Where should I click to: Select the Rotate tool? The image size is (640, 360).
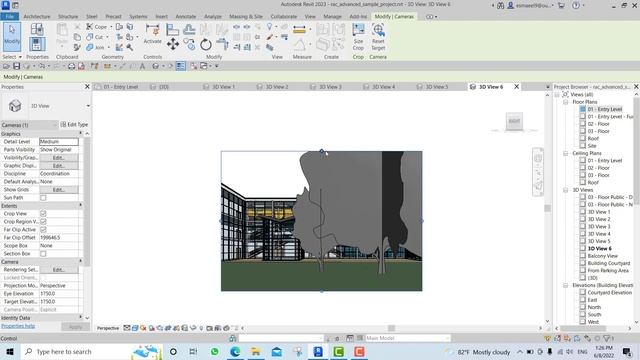pyautogui.click(x=206, y=44)
